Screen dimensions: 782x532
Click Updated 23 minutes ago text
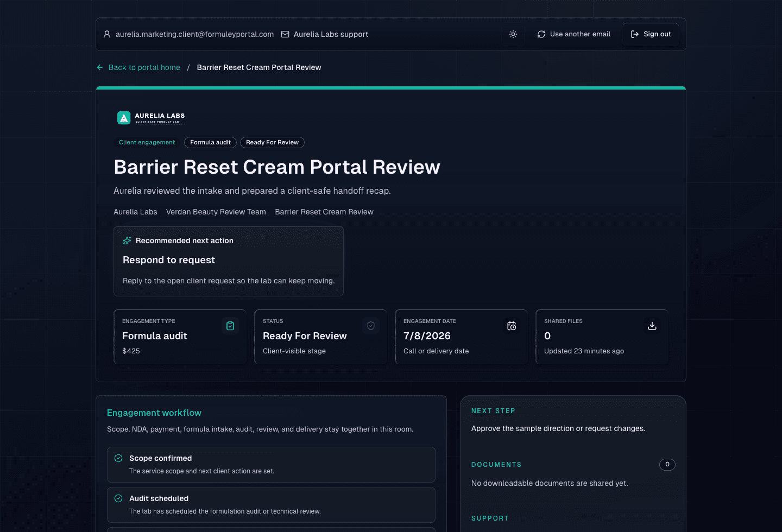584,351
